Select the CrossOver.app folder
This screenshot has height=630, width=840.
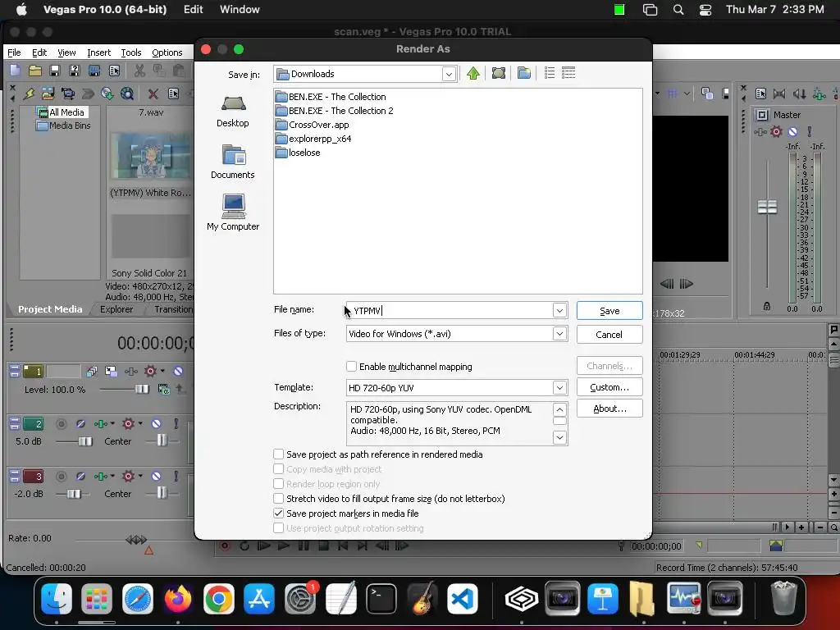[313, 125]
